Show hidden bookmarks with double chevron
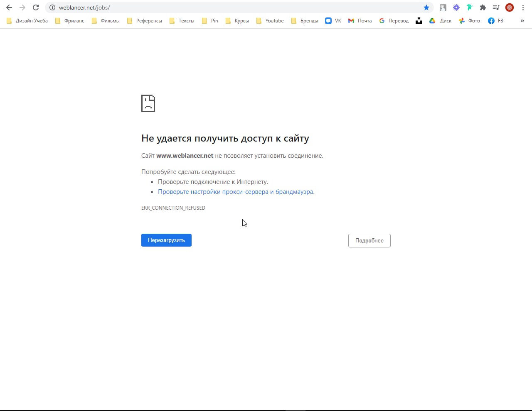The image size is (532, 411). tap(522, 21)
